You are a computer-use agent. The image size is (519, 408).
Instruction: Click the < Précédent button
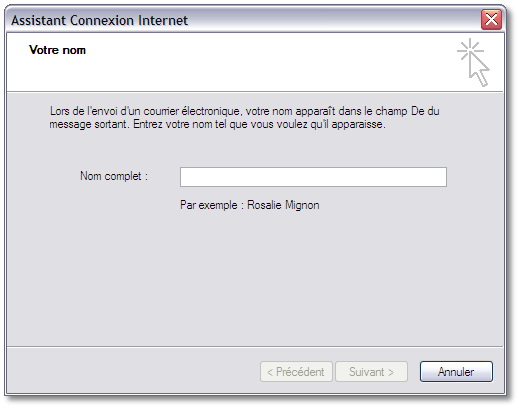296,371
